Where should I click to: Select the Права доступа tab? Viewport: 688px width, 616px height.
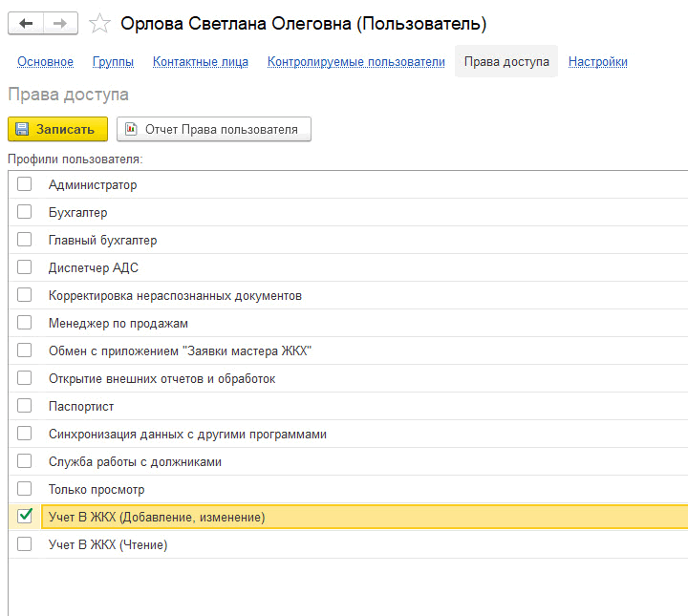pos(506,61)
